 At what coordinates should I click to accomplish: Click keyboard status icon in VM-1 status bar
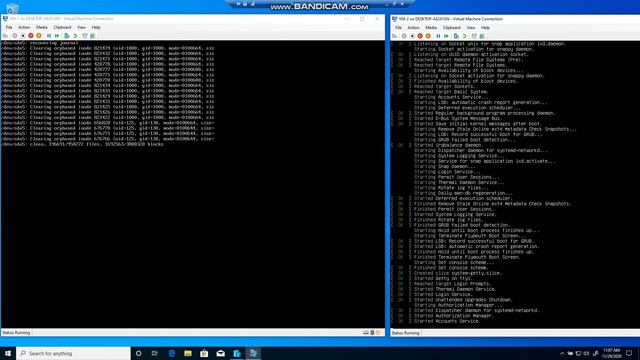point(366,333)
